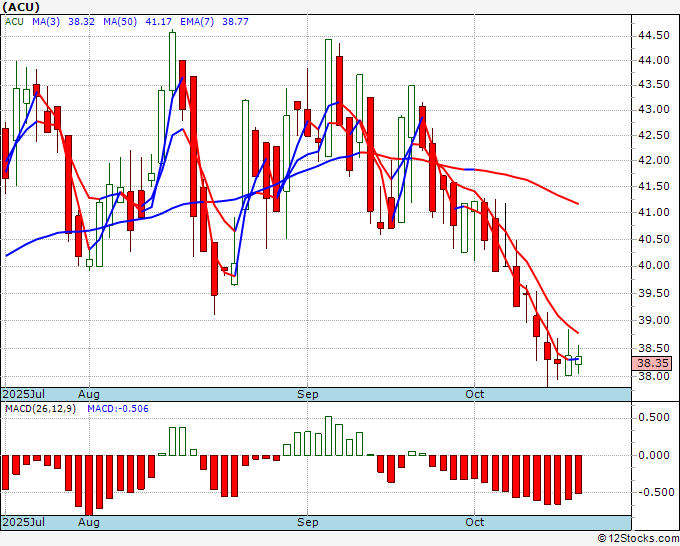The width and height of the screenshot is (680, 546).
Task: Click the longest red MACD bar at Aug
Action: [89, 485]
